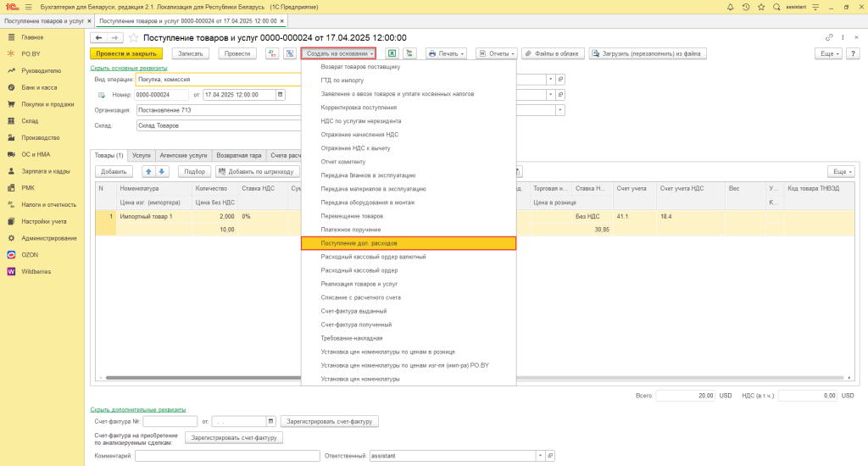Viewport: 868px width, 466px height.
Task: Open the notifications bell icon
Action: click(x=730, y=7)
